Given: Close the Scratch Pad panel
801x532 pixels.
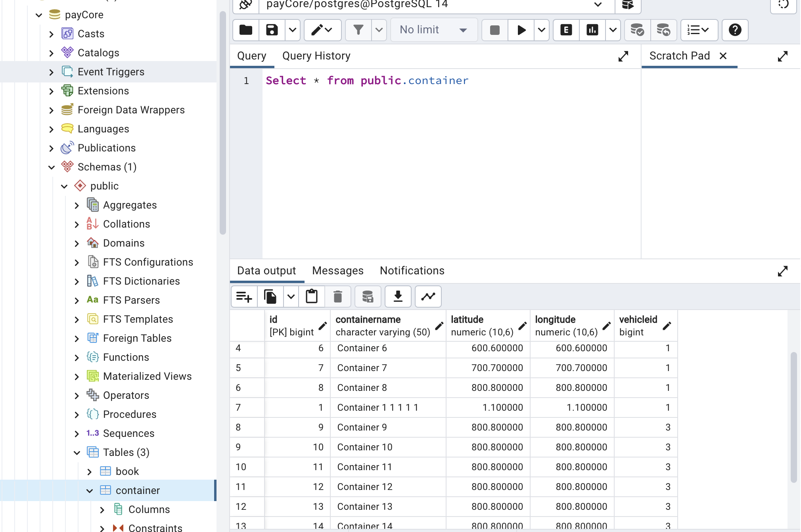Looking at the screenshot, I should point(723,55).
